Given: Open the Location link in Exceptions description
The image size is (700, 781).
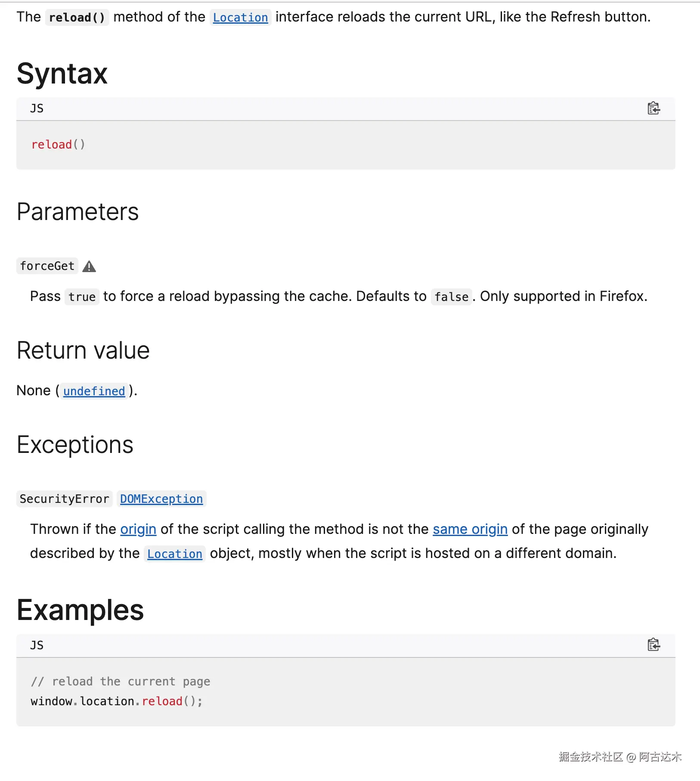Looking at the screenshot, I should [174, 554].
